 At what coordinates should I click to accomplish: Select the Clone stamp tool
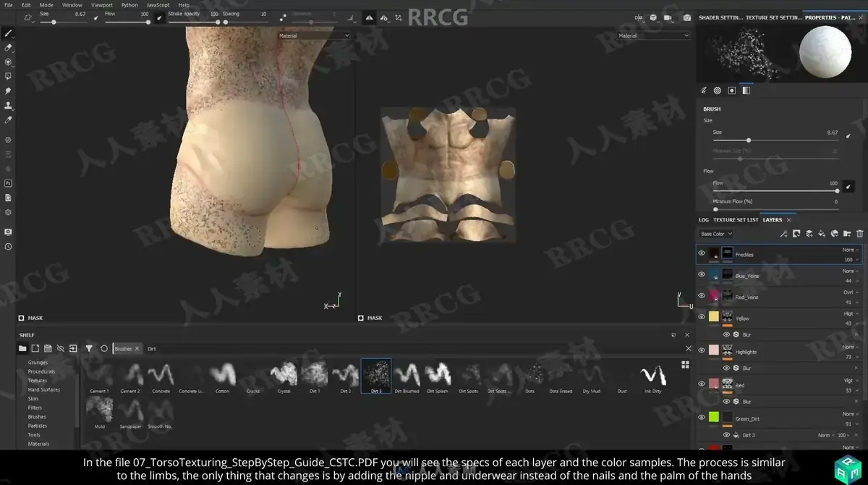(8, 106)
